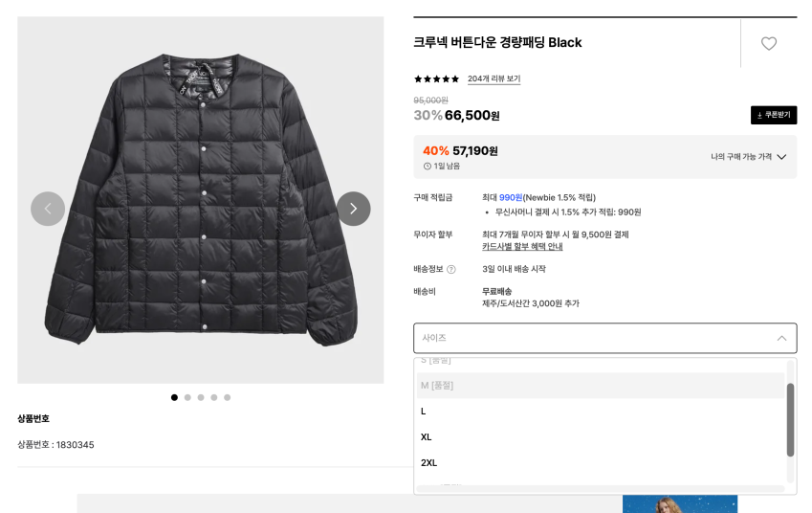
Task: Choose size XL from the list
Action: (x=427, y=437)
